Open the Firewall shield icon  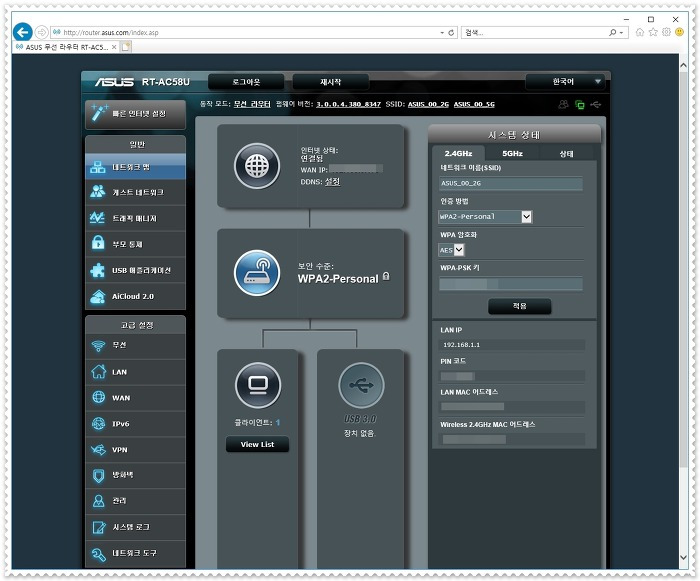pyautogui.click(x=98, y=476)
